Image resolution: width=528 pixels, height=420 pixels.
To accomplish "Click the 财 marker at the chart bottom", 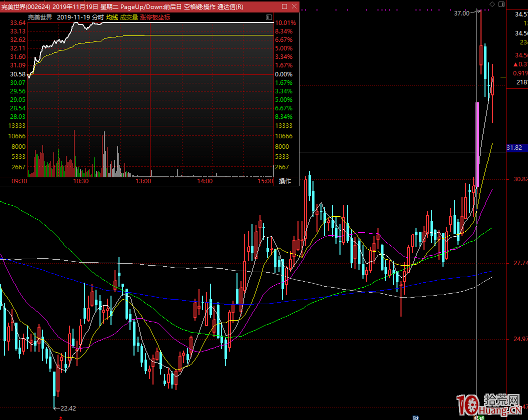I will pyautogui.click(x=415, y=417).
